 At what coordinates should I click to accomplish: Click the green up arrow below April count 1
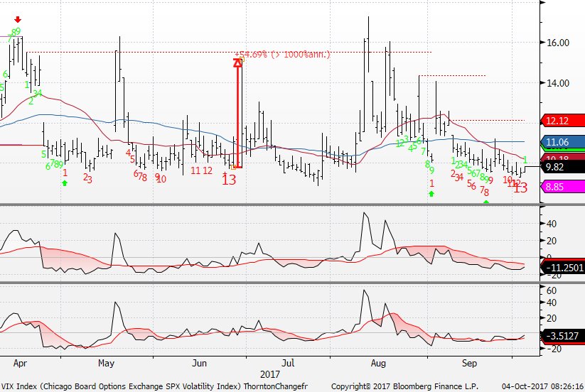click(65, 183)
